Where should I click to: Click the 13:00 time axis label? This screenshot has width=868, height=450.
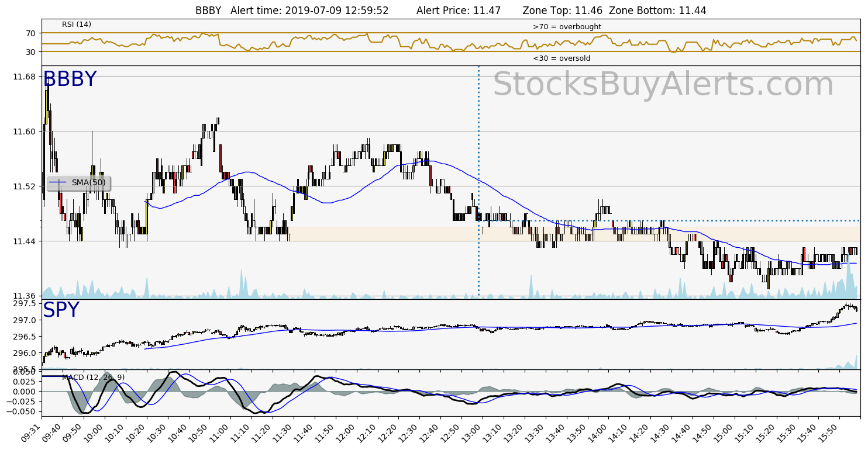coord(471,432)
